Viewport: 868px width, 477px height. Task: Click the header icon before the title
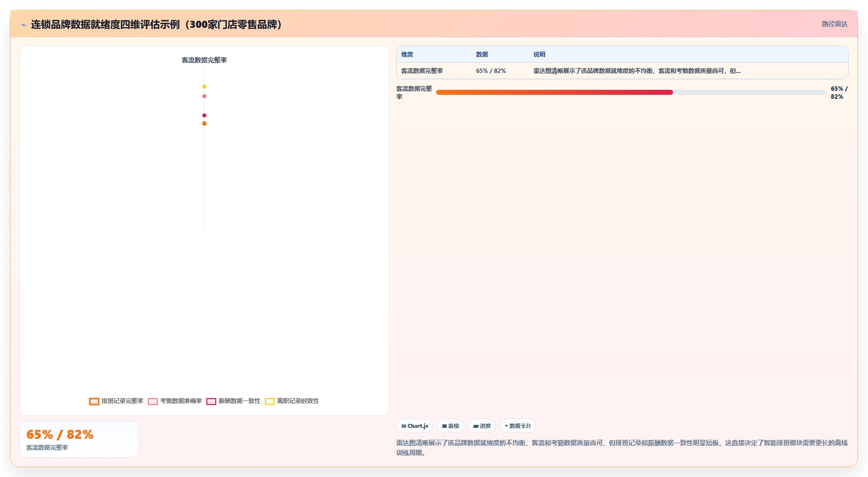click(23, 25)
